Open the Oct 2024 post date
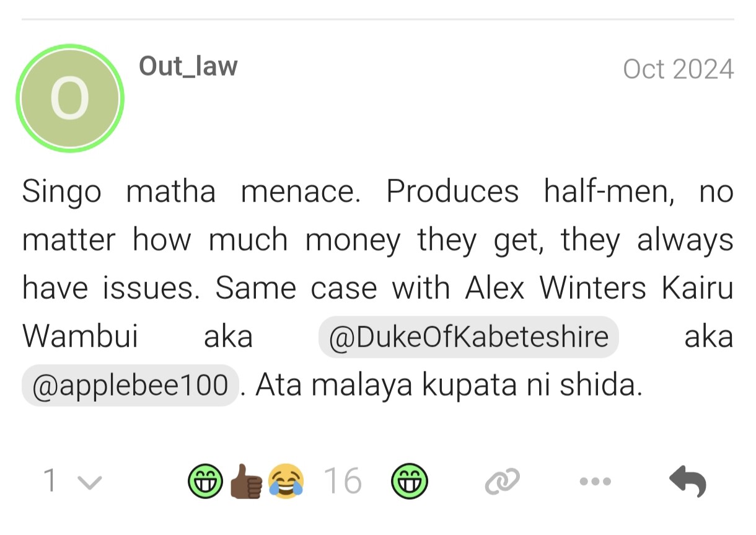756x535 pixels. pos(678,69)
